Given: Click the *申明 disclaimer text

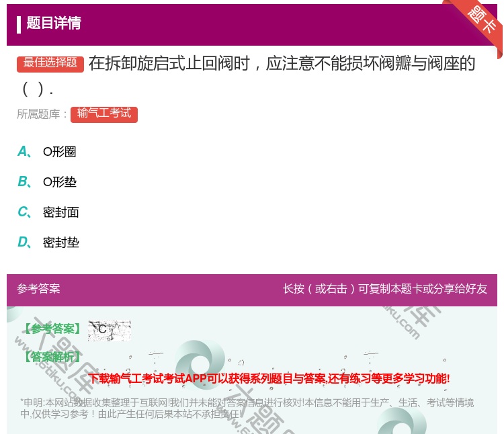Looking at the screenshot, I should tap(247, 408).
